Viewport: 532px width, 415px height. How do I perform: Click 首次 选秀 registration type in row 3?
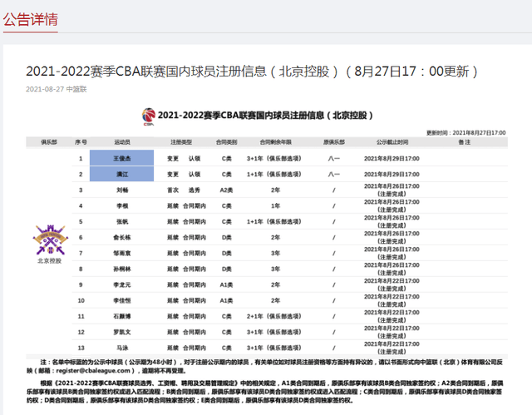184,190
